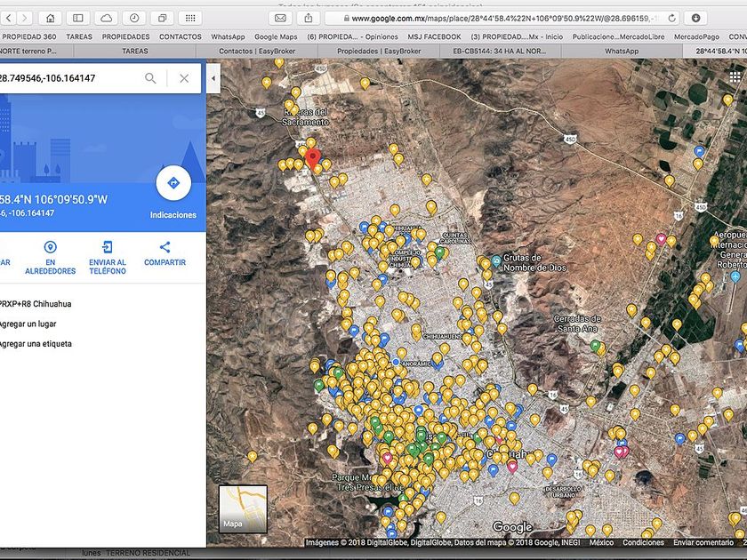Viewport: 747px width, 560px height.
Task: Open Google Maps bookmark in favorites bar
Action: 276,36
